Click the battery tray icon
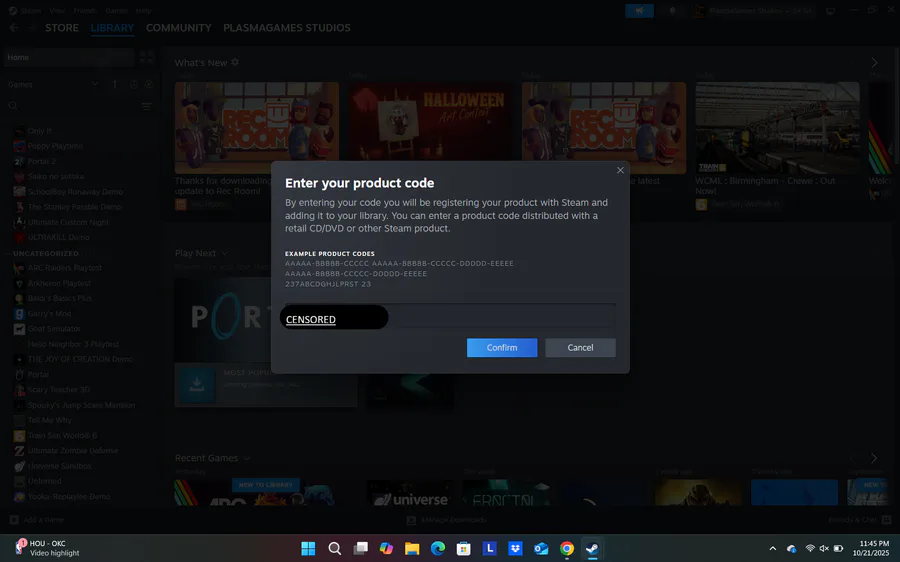 click(839, 549)
